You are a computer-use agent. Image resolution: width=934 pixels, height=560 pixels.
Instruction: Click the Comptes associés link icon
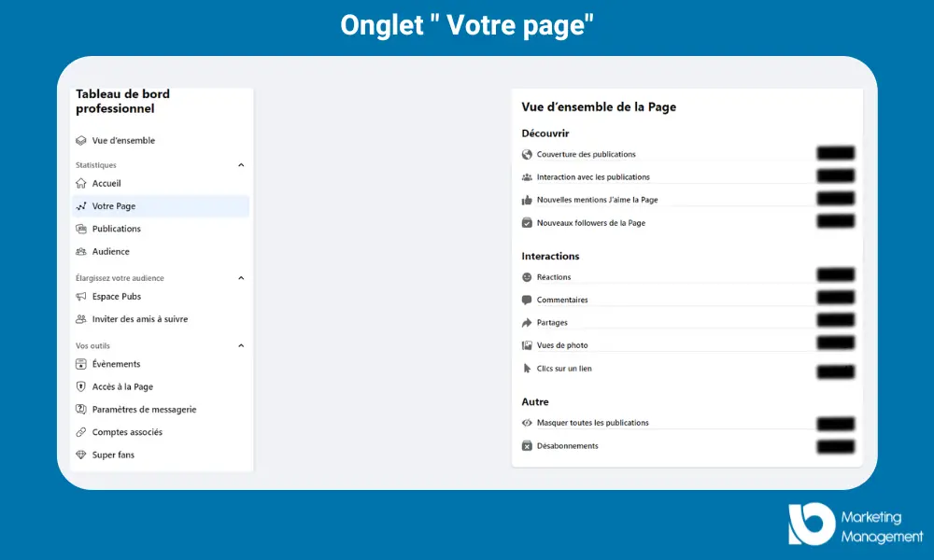click(x=81, y=432)
